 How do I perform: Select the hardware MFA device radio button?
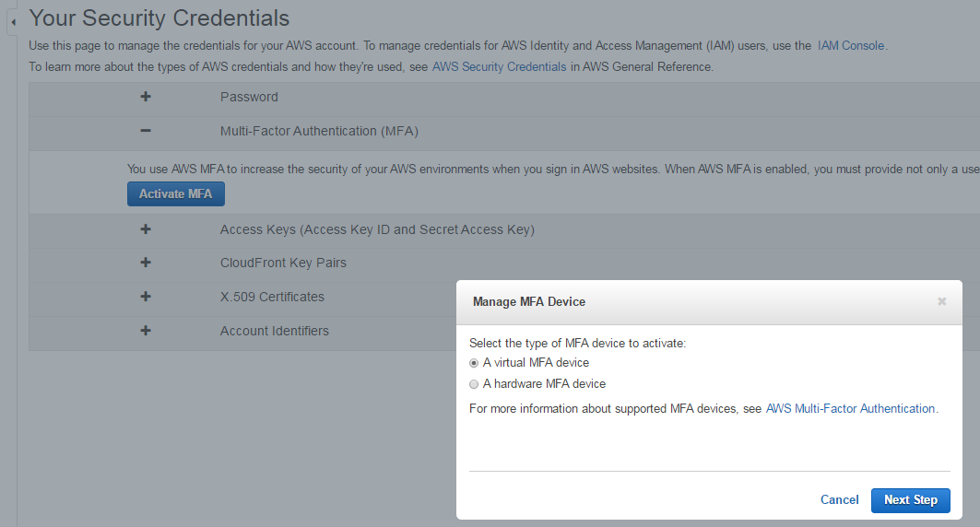(474, 384)
